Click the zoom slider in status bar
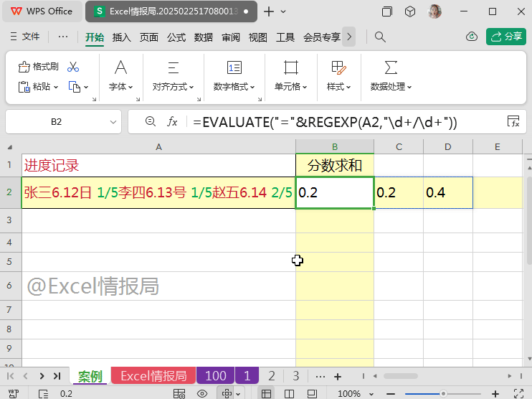Image resolution: width=532 pixels, height=399 pixels. point(444,393)
